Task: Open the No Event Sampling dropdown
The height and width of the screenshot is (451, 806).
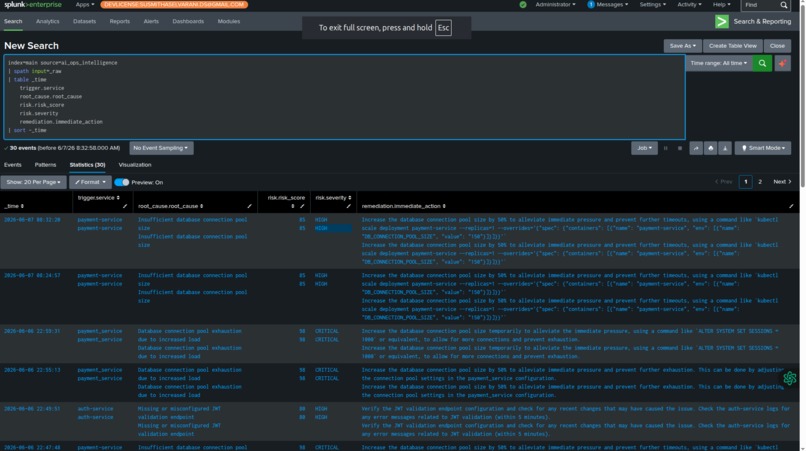Action: (161, 148)
